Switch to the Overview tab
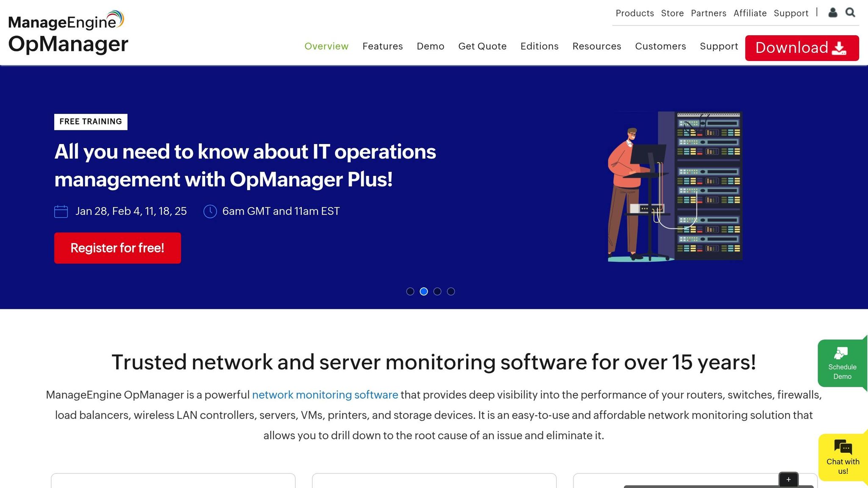Screen dimensions: 868x488 point(326,47)
